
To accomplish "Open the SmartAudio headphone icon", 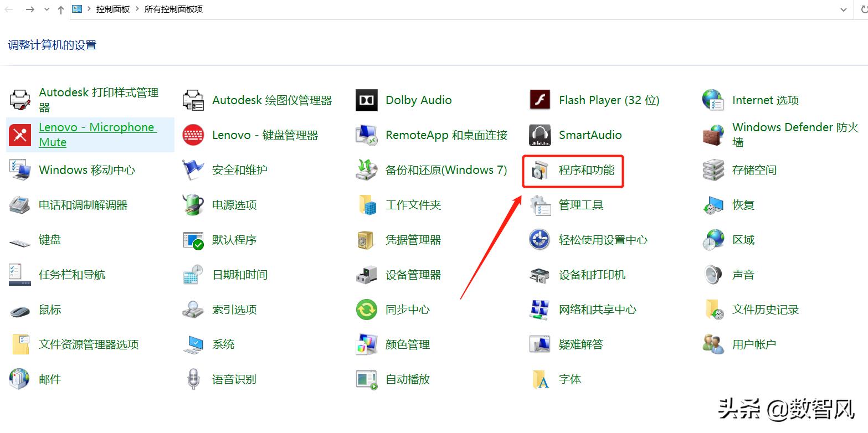I will [540, 135].
